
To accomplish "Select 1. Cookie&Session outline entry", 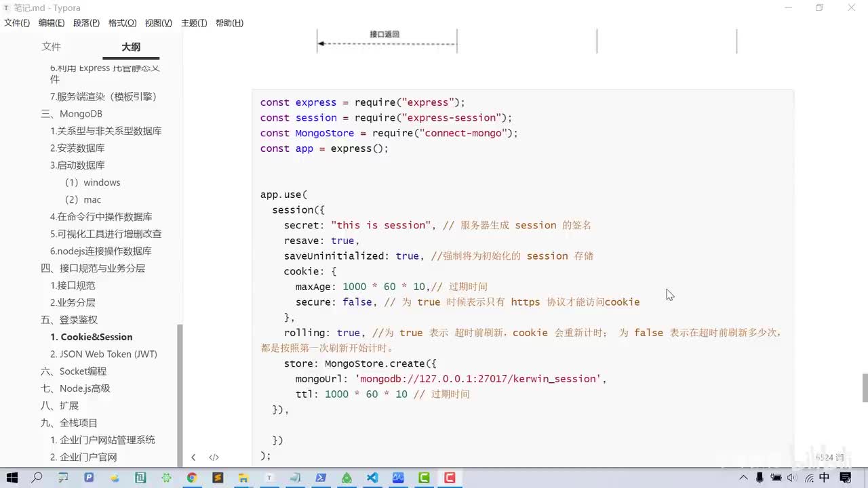I will (92, 337).
